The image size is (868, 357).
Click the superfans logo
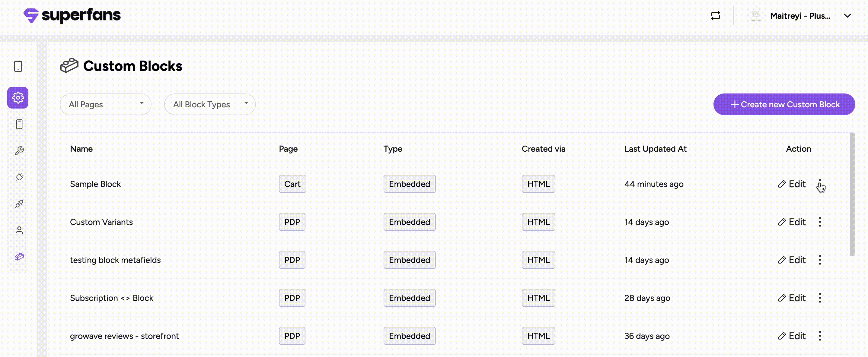point(72,15)
